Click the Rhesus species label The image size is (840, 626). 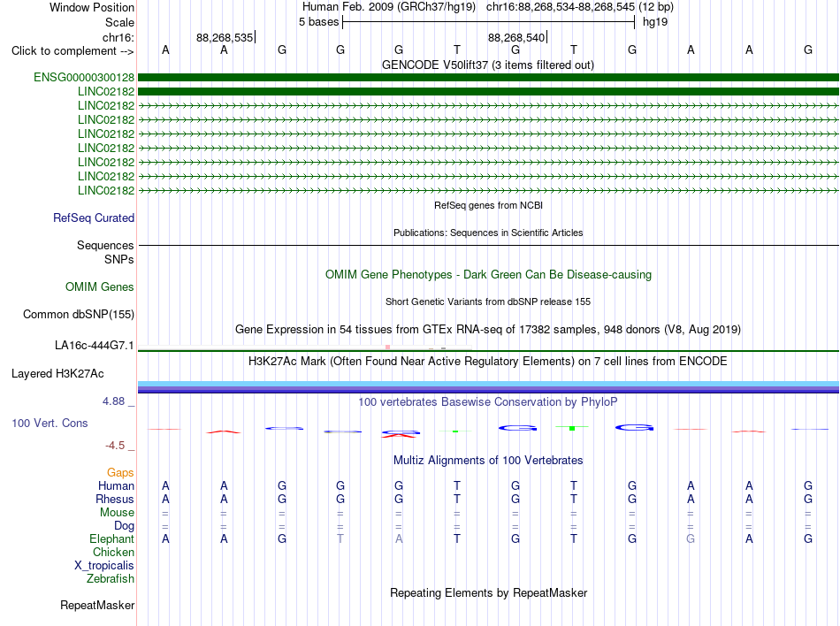click(115, 499)
